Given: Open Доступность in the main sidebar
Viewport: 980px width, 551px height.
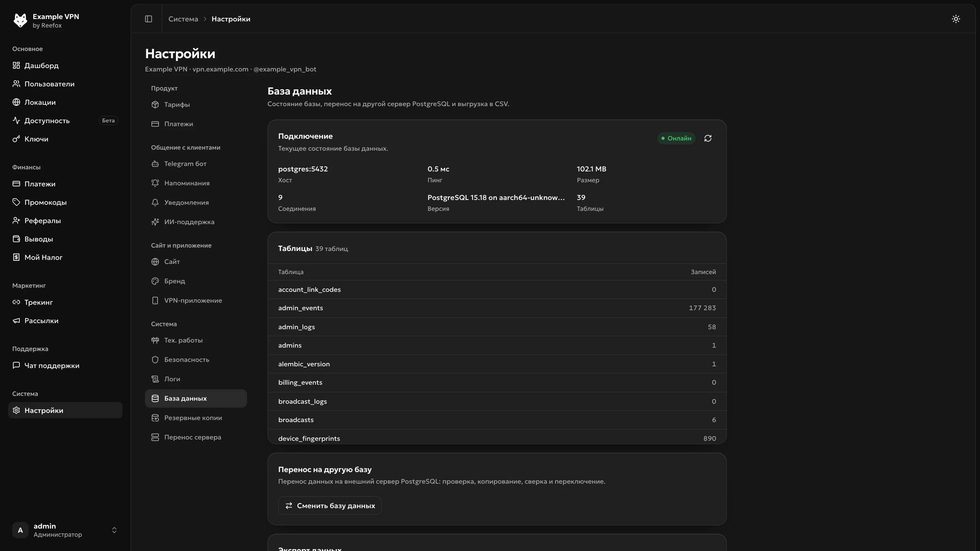Looking at the screenshot, I should click(65, 120).
